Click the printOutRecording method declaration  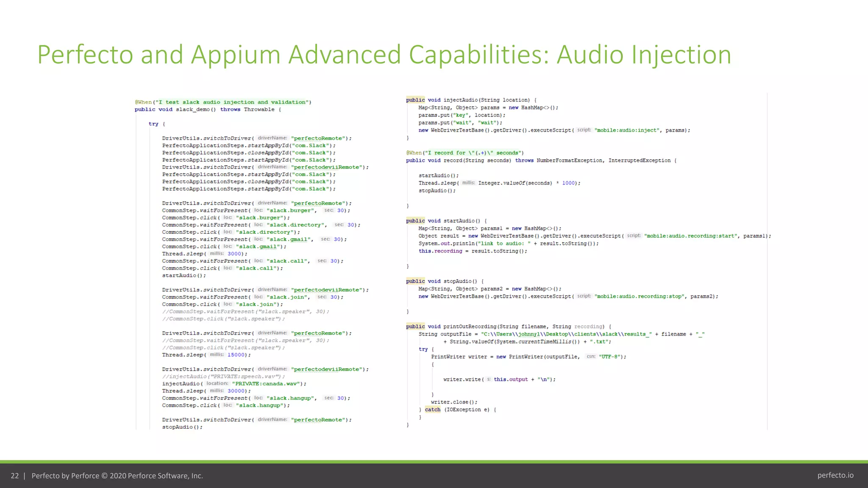[x=508, y=327]
